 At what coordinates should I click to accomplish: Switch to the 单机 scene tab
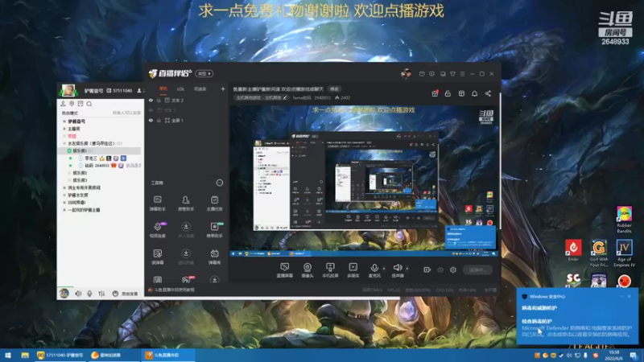(163, 88)
